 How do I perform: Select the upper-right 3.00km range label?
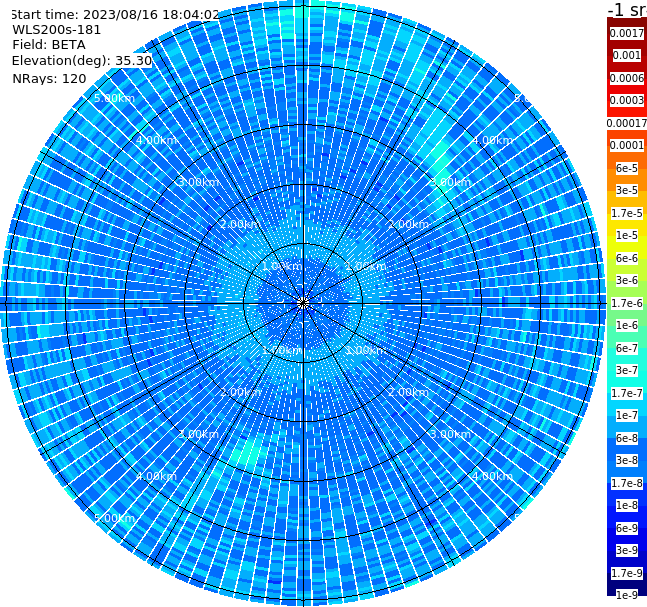tap(451, 182)
